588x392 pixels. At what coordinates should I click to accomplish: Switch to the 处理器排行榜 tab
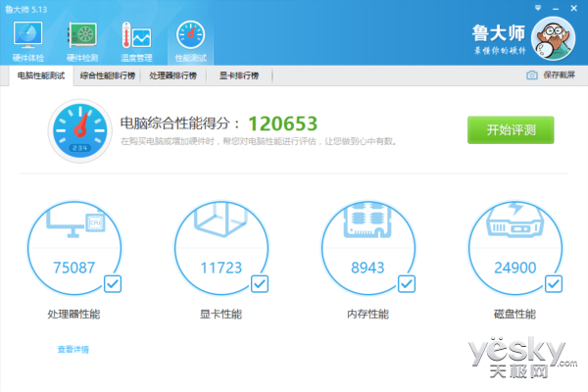pyautogui.click(x=172, y=75)
